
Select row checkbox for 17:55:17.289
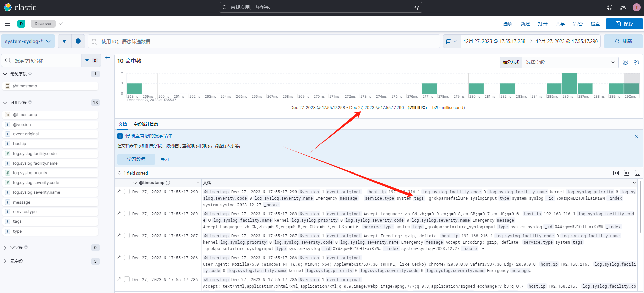127,213
